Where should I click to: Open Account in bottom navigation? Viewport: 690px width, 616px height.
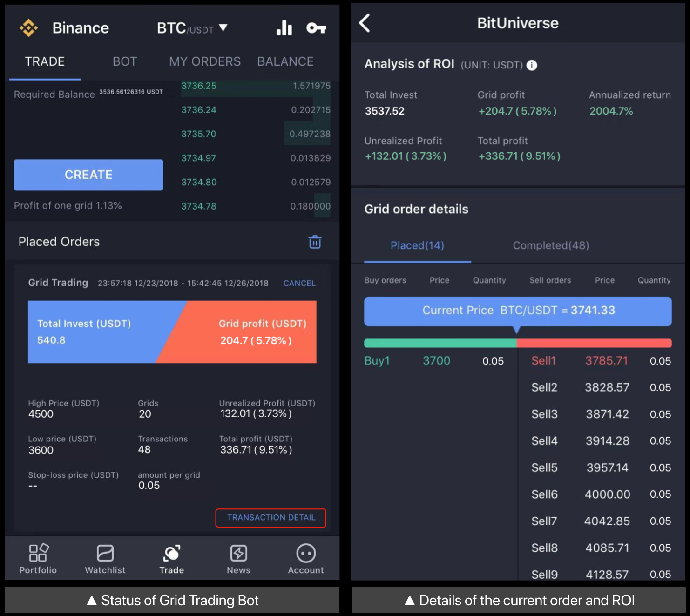tap(306, 559)
